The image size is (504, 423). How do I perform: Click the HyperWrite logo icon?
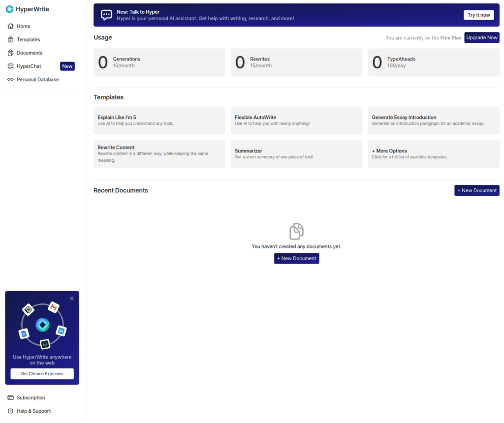tap(10, 9)
